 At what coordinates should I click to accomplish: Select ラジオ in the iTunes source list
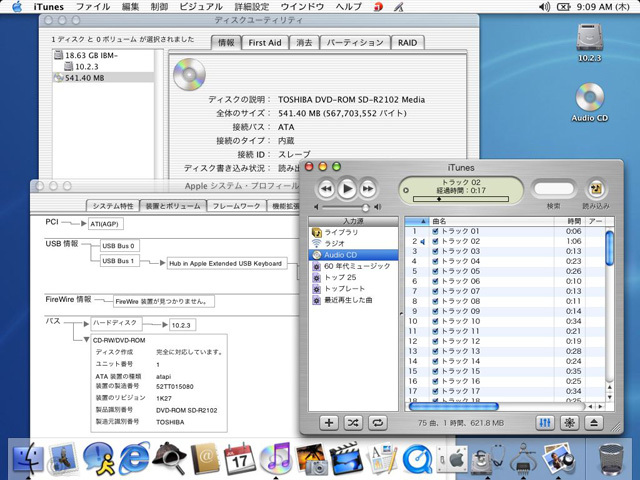point(353,244)
